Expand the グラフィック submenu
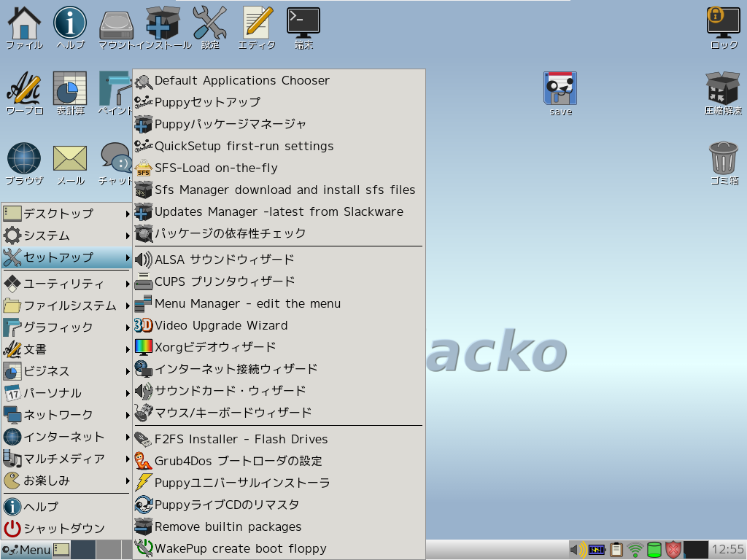This screenshot has width=747, height=560. click(66, 327)
